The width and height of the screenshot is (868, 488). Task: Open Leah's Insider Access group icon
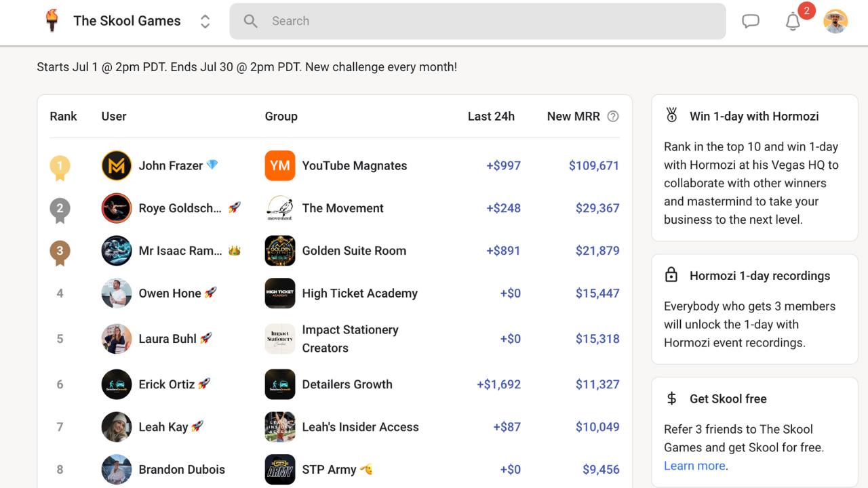click(x=280, y=427)
